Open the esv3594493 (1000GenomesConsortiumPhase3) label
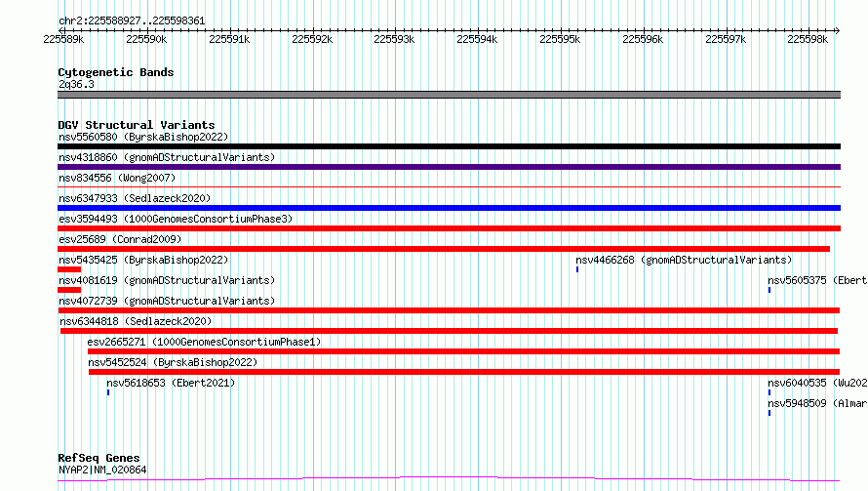Viewport: 868px width, 491px height. [176, 219]
